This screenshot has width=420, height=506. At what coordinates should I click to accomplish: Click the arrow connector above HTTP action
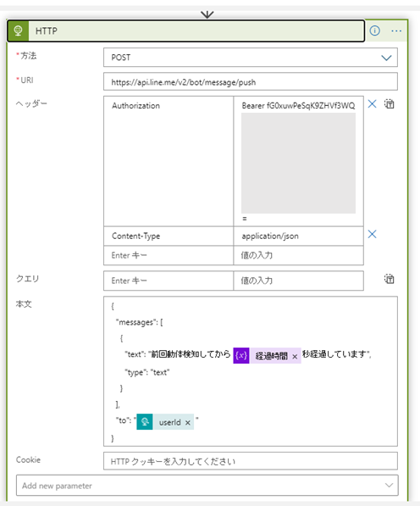(x=207, y=14)
